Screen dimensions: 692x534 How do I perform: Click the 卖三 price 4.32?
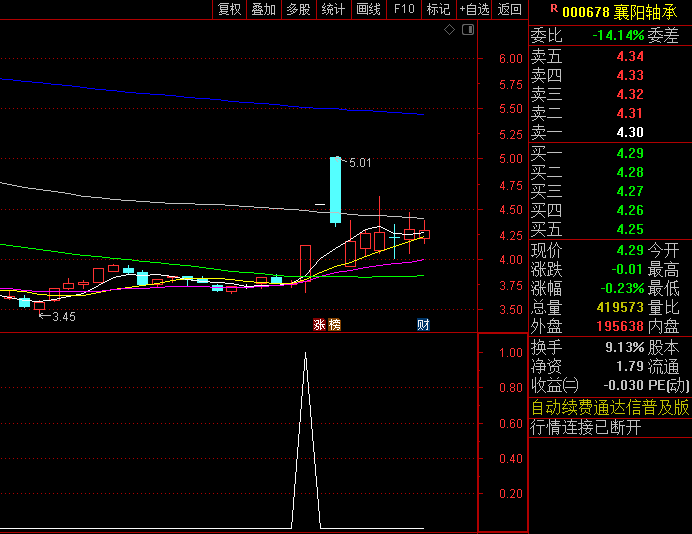(x=630, y=94)
